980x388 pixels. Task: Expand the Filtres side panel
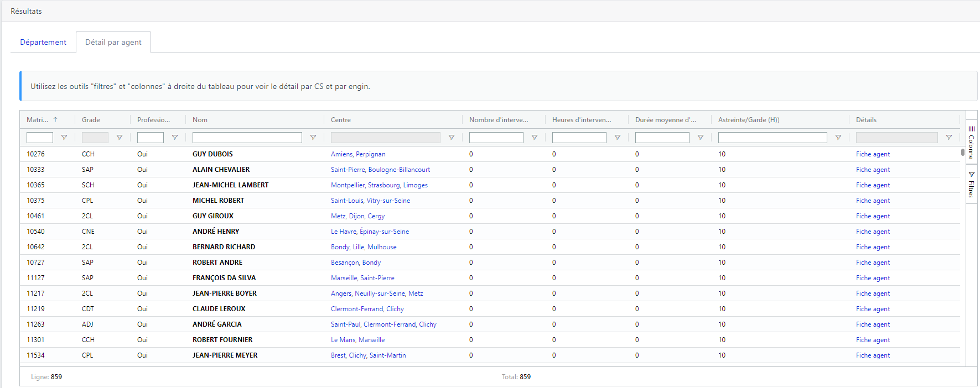(971, 185)
